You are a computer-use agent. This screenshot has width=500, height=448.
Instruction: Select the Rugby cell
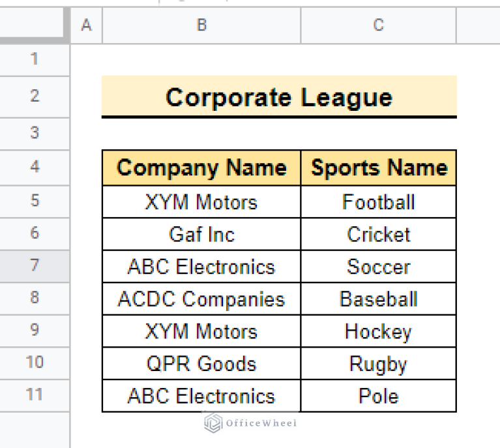(379, 363)
